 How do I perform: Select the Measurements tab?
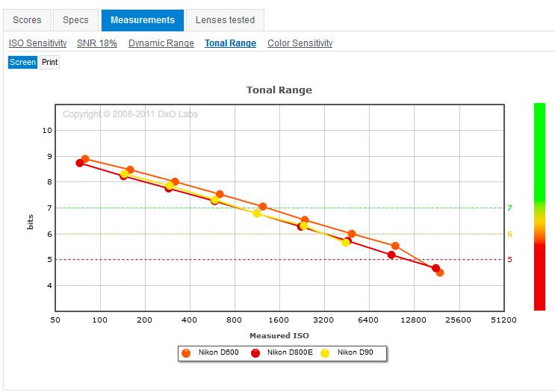pos(142,20)
